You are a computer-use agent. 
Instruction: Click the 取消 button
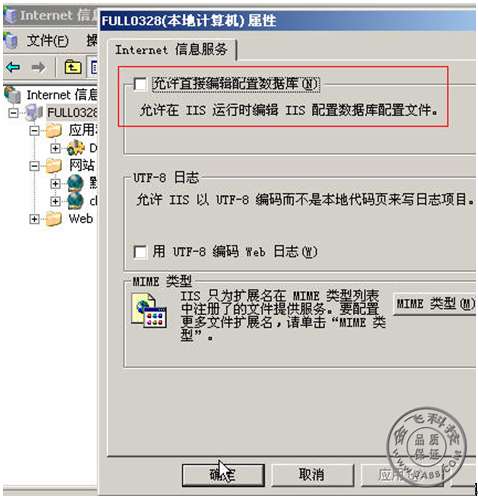312,475
